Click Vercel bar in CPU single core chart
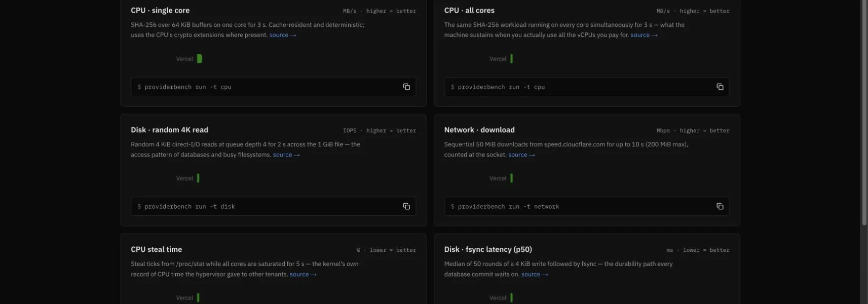Screen dimensions: 868x304 point(200,59)
